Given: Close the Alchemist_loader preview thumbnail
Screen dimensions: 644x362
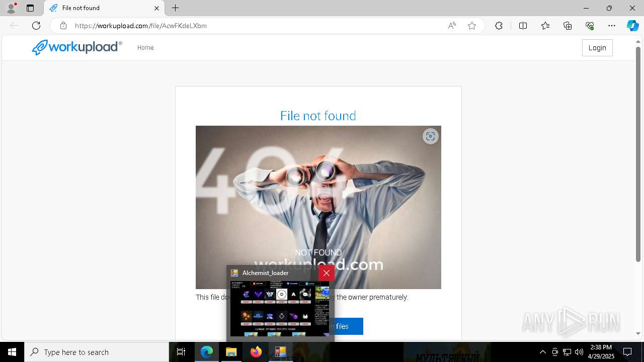Looking at the screenshot, I should [327, 273].
